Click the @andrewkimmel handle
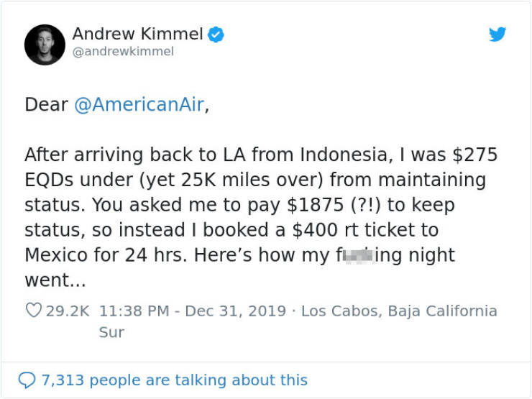The image size is (532, 399). coord(123,52)
